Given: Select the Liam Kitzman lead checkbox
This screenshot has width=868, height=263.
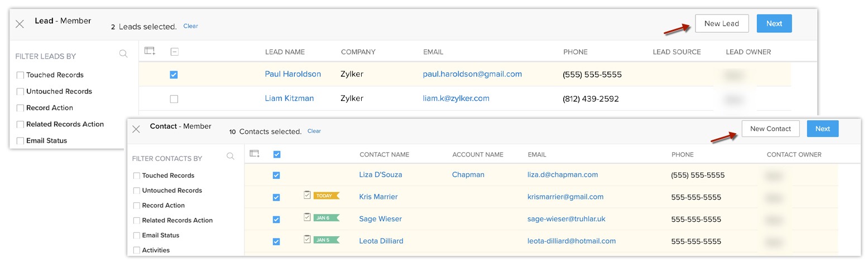Looking at the screenshot, I should (x=174, y=99).
